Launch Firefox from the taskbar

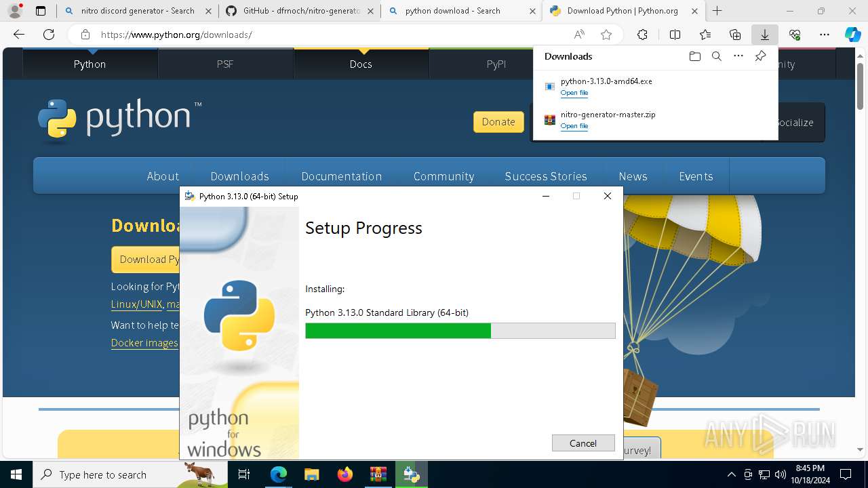coord(344,474)
